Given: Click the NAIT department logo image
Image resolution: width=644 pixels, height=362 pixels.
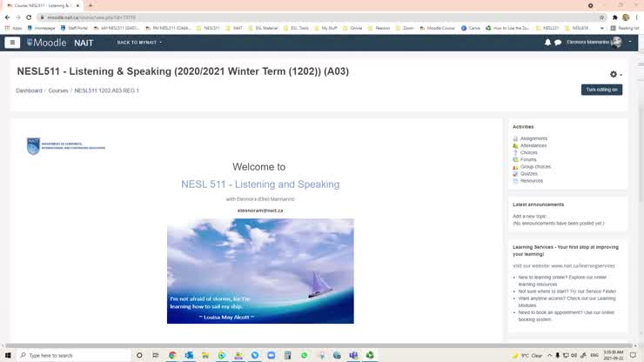Looking at the screenshot, I should pos(66,146).
